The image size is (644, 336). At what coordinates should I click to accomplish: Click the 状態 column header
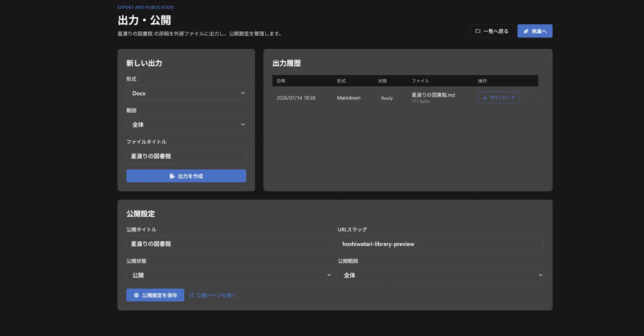[382, 81]
